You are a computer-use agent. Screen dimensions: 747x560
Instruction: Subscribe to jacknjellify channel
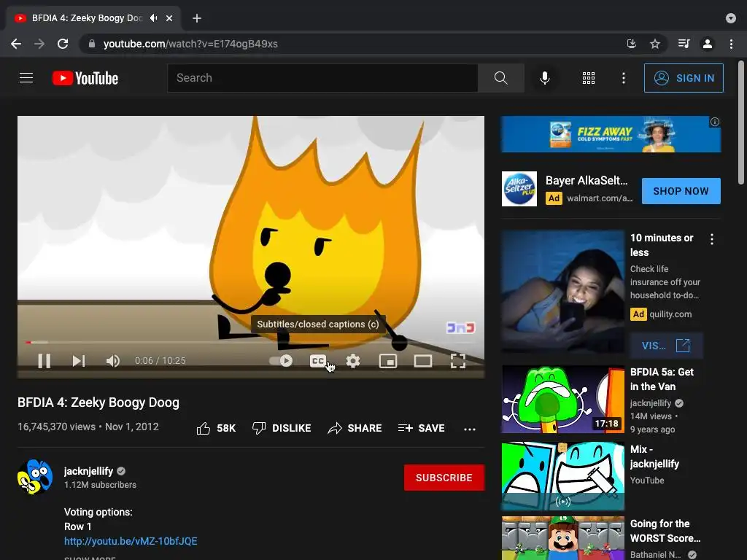click(x=444, y=478)
